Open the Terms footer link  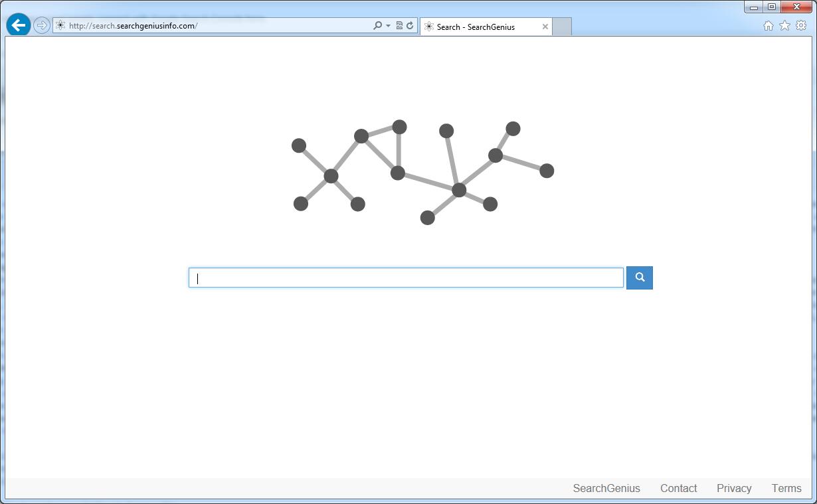[786, 488]
